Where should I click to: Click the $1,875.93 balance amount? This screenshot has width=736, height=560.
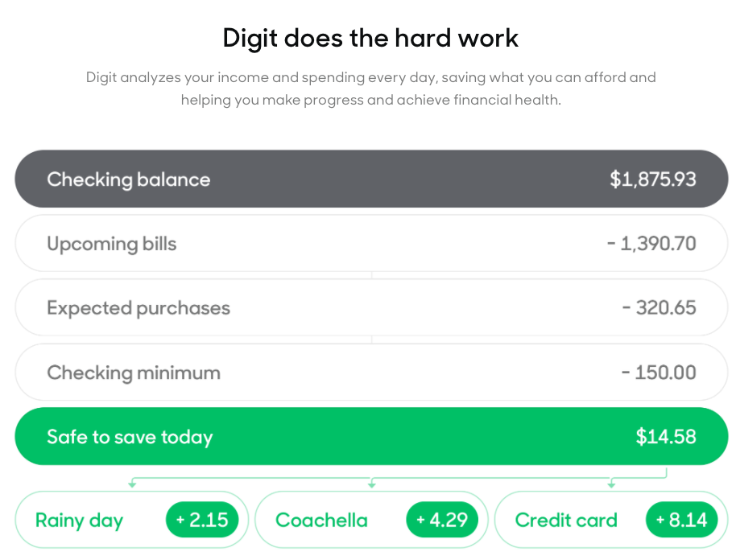[653, 179]
